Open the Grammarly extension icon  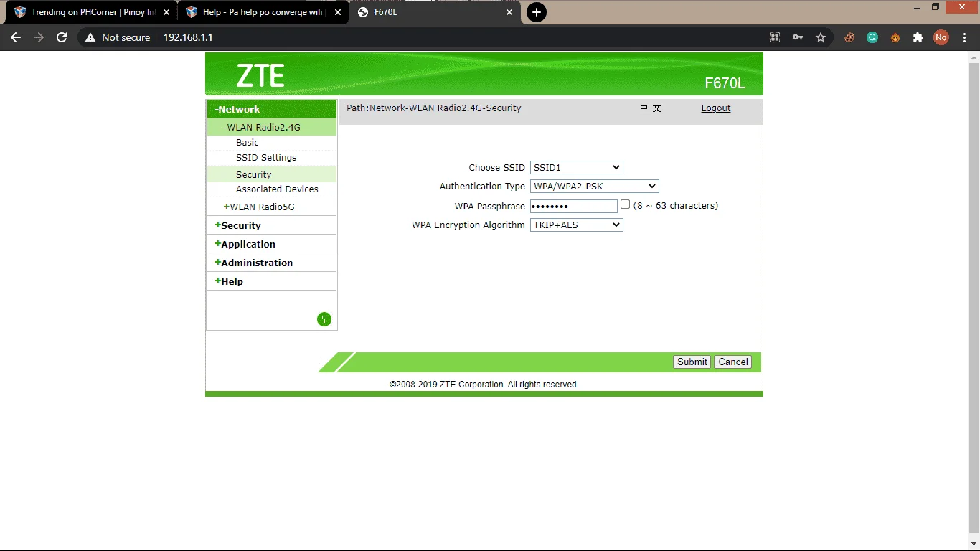click(x=872, y=37)
